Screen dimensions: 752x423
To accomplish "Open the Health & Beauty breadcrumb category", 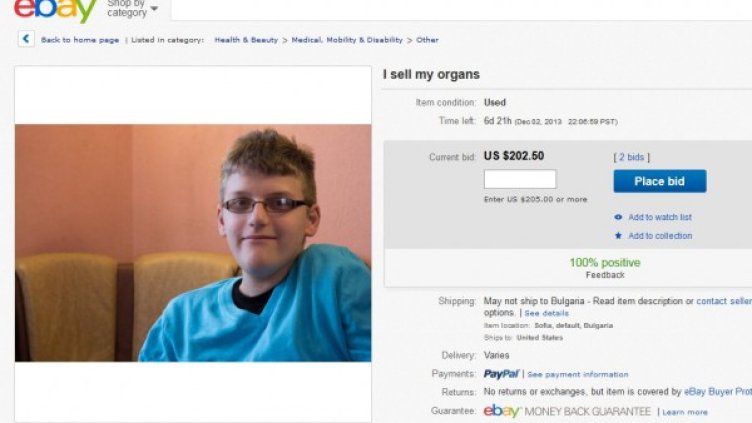I will [246, 40].
